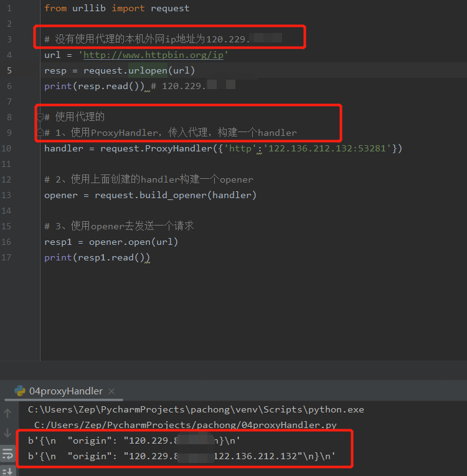Click 'print(resp1.read())' on line 17
The image size is (467, 476).
(x=97, y=257)
